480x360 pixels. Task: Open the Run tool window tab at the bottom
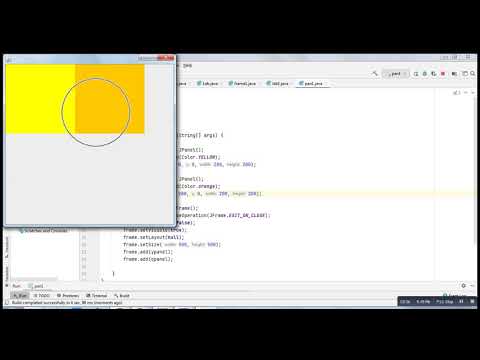[20, 296]
